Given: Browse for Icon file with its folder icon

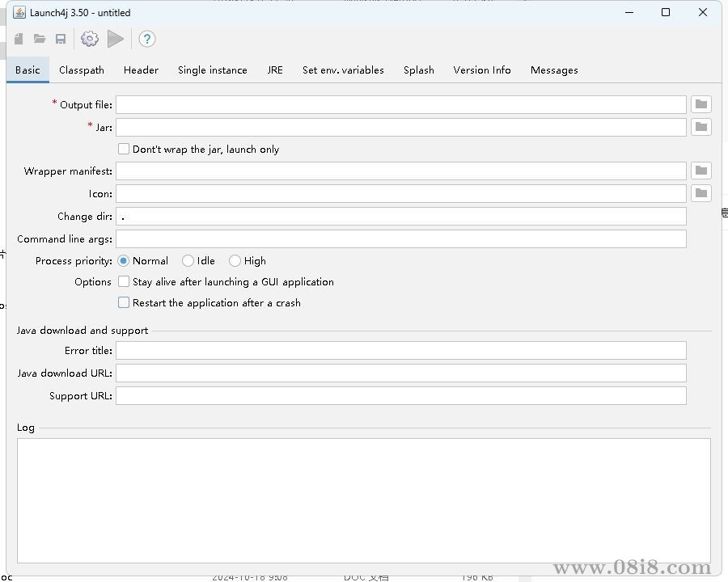Looking at the screenshot, I should pyautogui.click(x=701, y=193).
